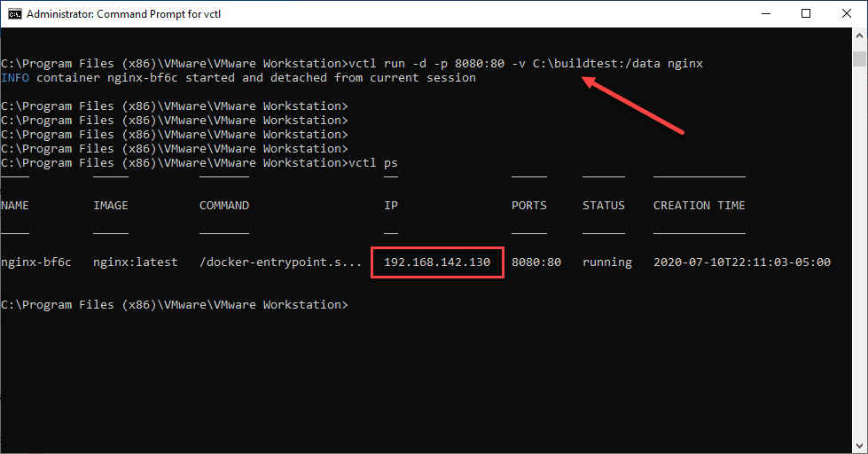The width and height of the screenshot is (868, 454).
Task: Maximize the Command Prompt window
Action: [806, 13]
